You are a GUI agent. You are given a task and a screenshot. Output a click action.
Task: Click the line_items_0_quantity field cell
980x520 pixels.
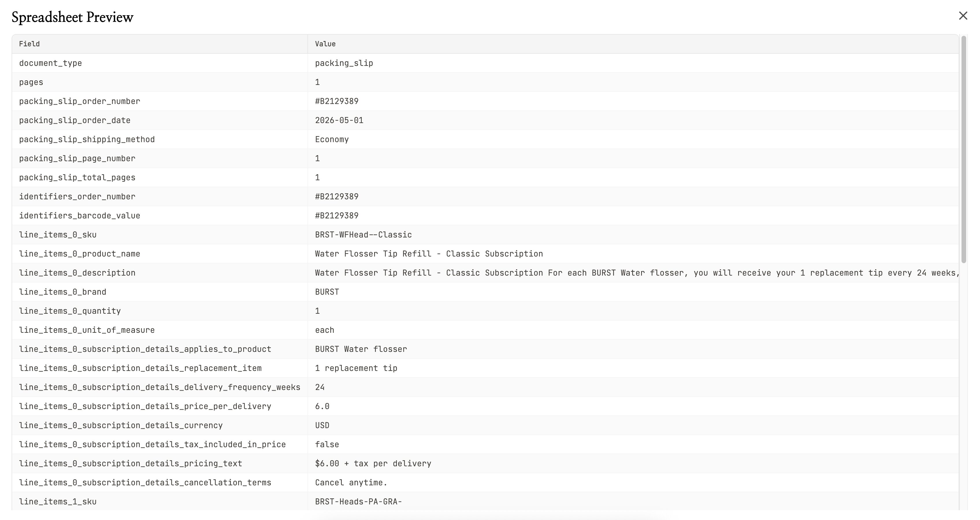(x=160, y=311)
